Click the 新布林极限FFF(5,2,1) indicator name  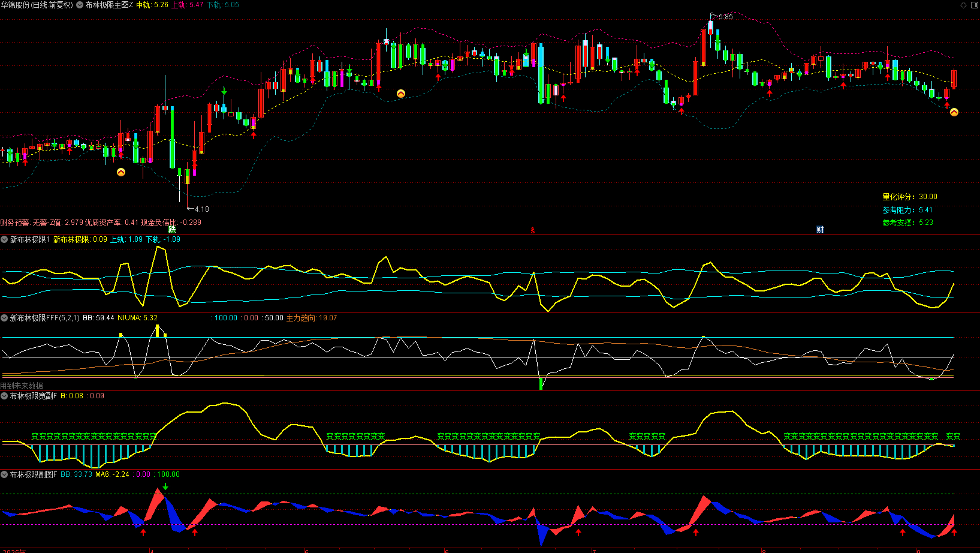[x=44, y=318]
